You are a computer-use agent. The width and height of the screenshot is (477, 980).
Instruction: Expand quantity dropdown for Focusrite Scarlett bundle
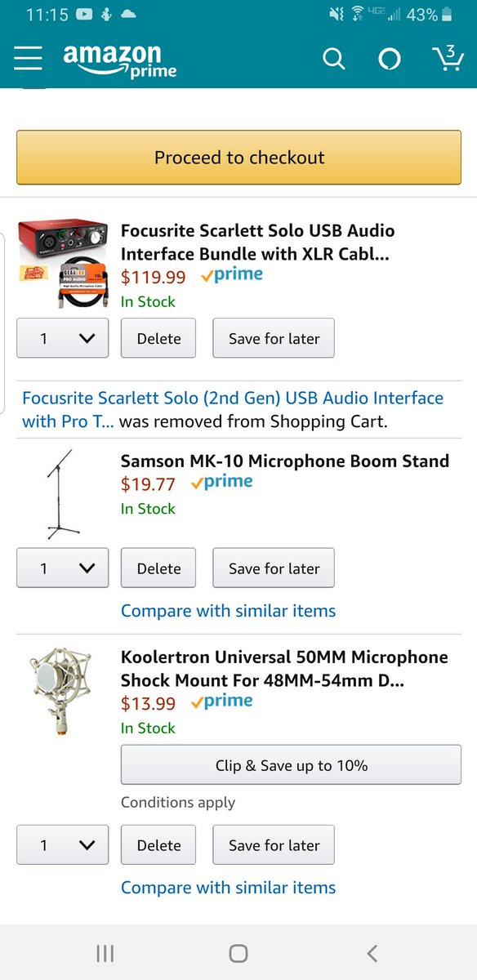tap(63, 338)
